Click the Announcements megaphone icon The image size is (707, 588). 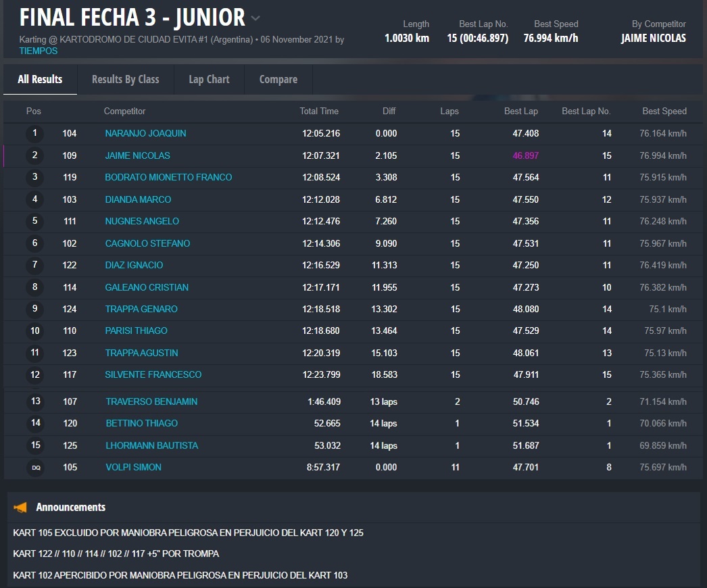click(21, 507)
